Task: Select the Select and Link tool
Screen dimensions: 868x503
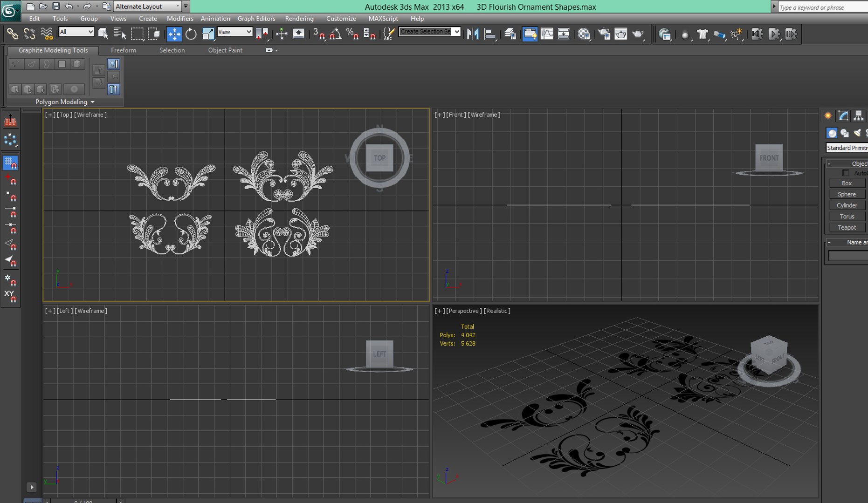Action: (12, 34)
